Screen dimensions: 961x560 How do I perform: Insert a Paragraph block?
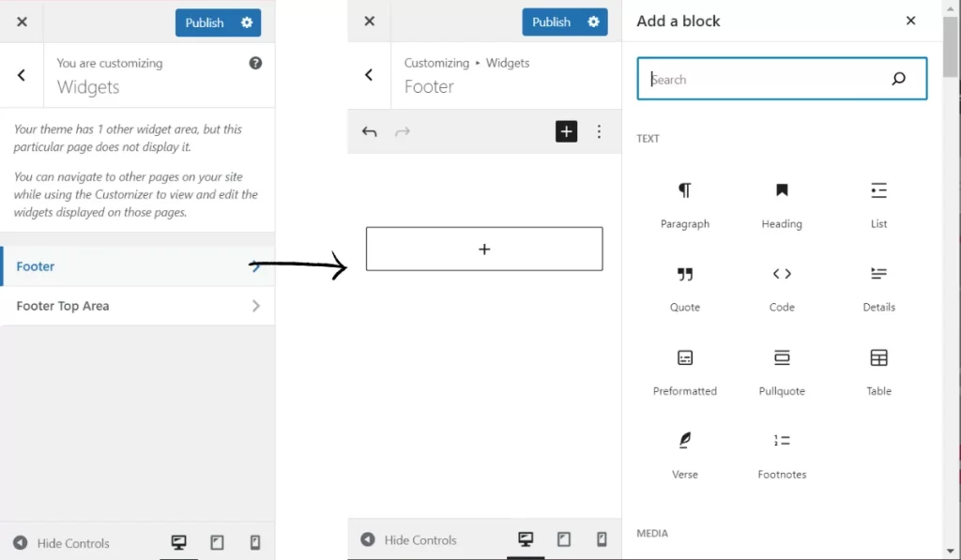(685, 204)
